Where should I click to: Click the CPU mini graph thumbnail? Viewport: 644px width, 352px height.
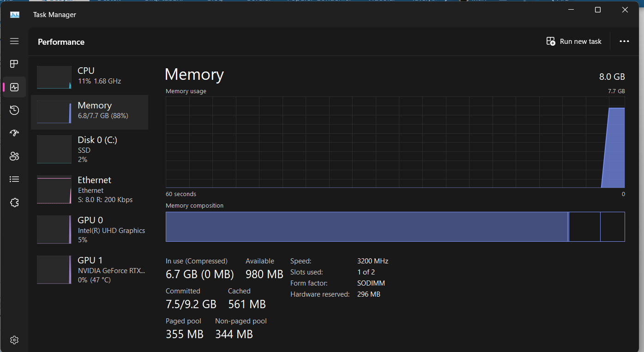[x=54, y=77]
